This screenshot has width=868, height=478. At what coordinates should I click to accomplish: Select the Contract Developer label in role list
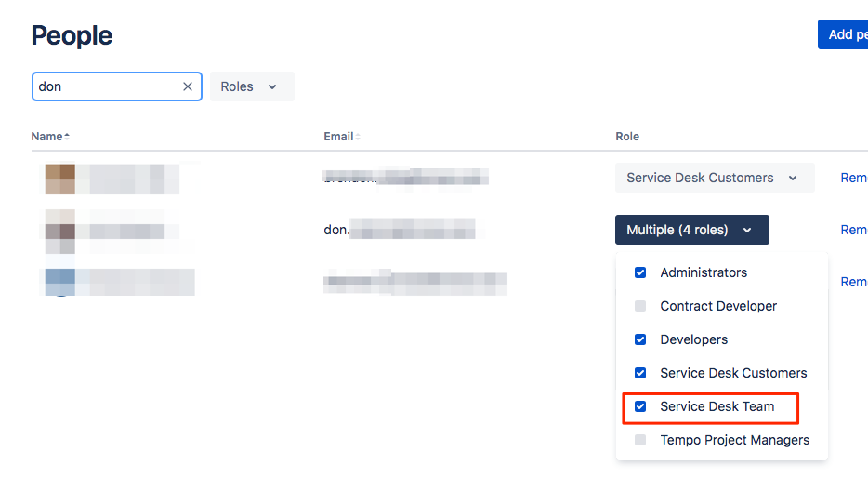tap(718, 306)
